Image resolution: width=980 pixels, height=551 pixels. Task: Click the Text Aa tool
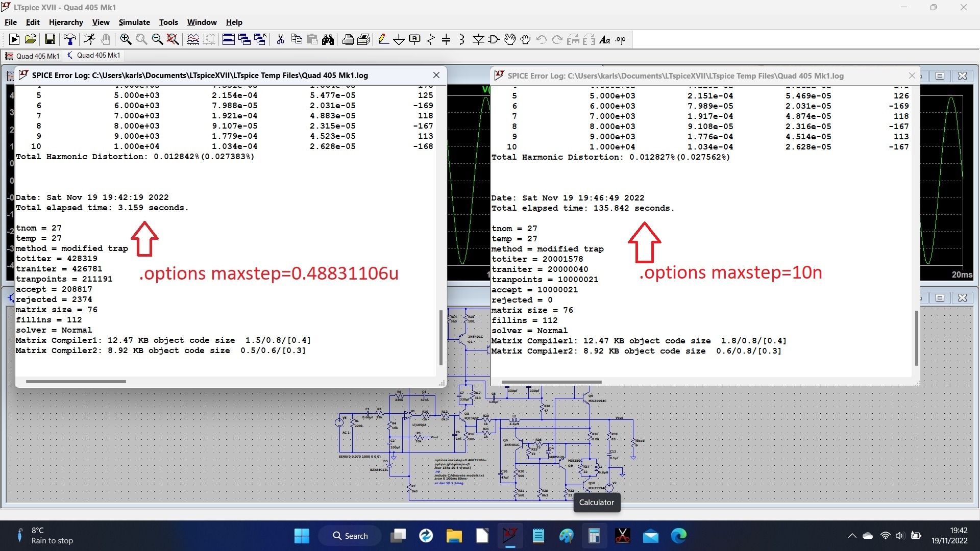(x=605, y=39)
